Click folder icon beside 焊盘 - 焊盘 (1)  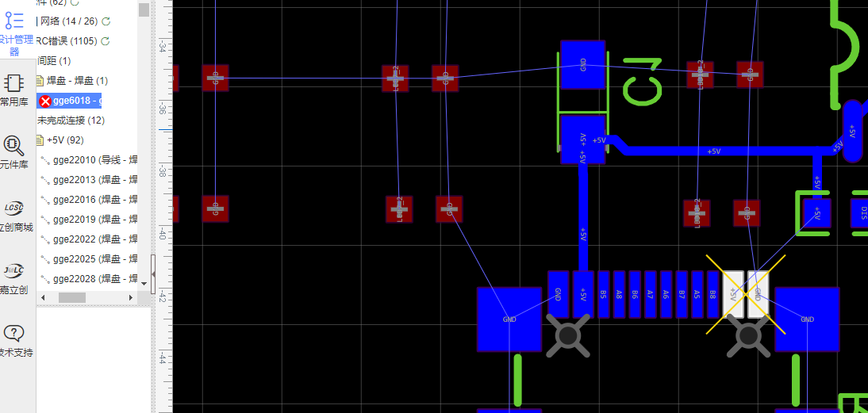coord(40,81)
